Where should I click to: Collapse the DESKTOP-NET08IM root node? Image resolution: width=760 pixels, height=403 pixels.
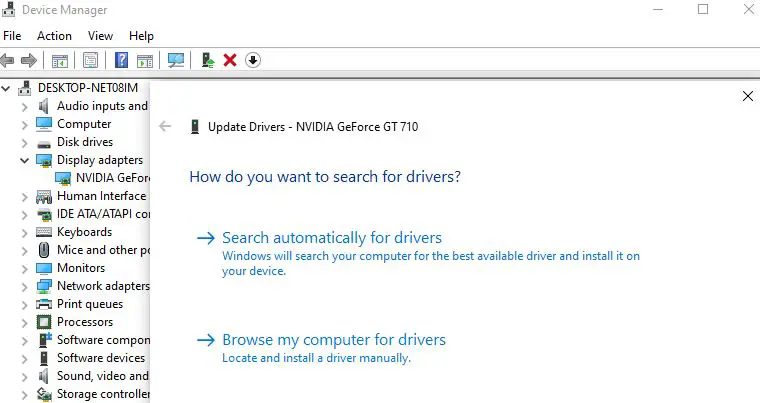click(6, 88)
